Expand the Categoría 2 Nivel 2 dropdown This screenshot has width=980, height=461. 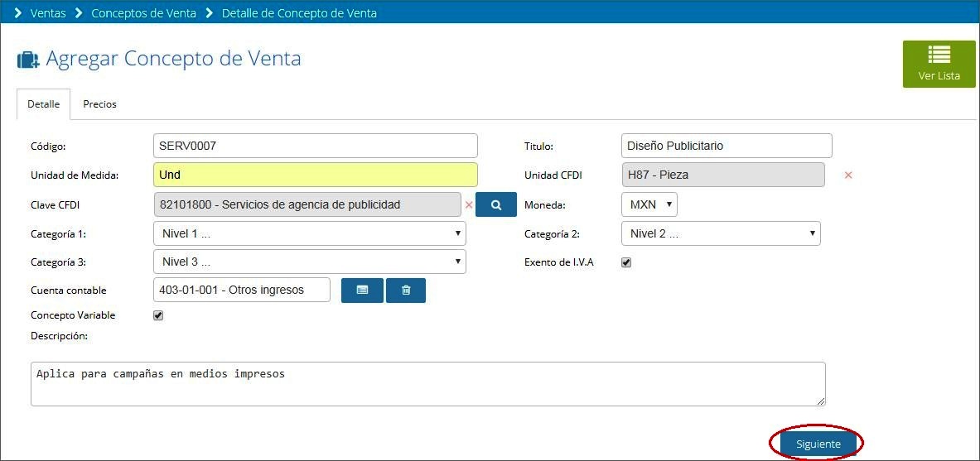[721, 233]
